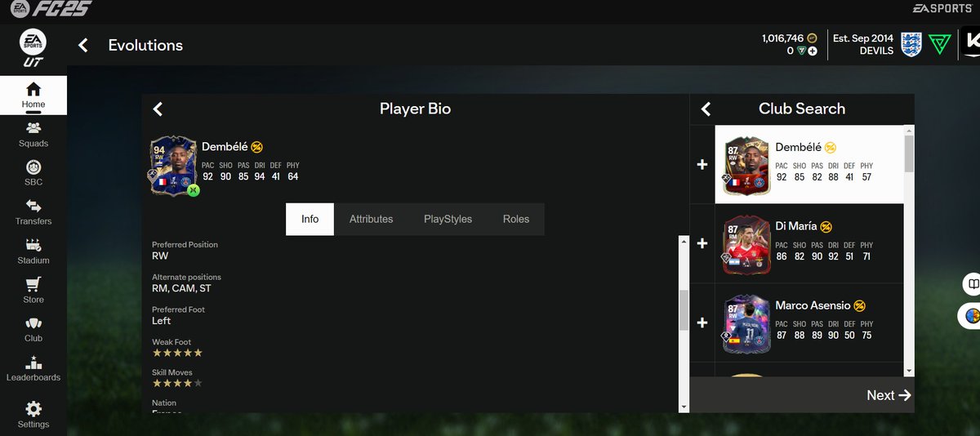Click the FC25 logo at top left
Viewport: 980px width, 436px height.
[49, 11]
